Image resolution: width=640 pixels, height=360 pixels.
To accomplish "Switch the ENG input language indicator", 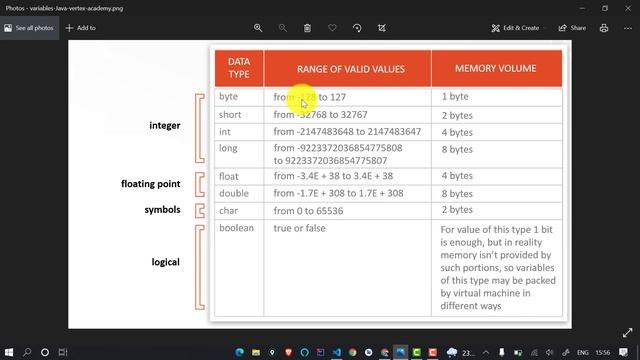I will click(x=583, y=352).
